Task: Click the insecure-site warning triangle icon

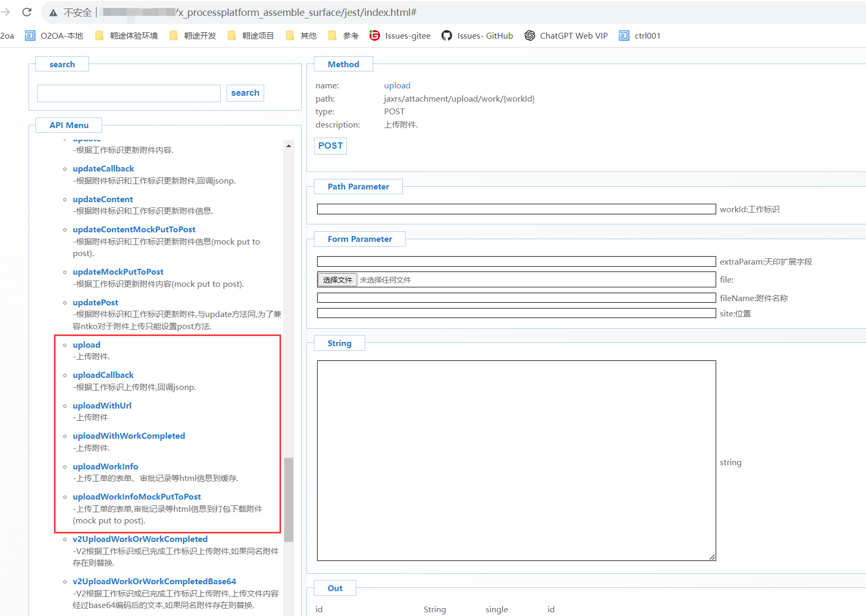Action: (53, 13)
